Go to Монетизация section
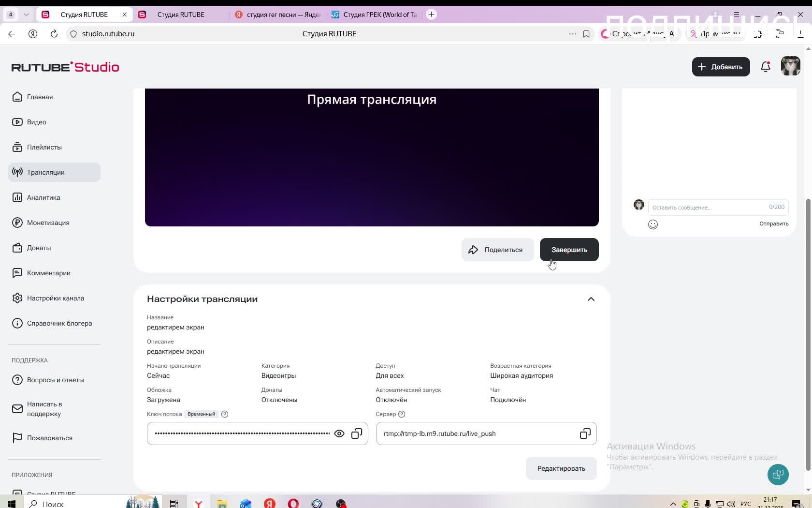812x508 pixels. coord(48,223)
